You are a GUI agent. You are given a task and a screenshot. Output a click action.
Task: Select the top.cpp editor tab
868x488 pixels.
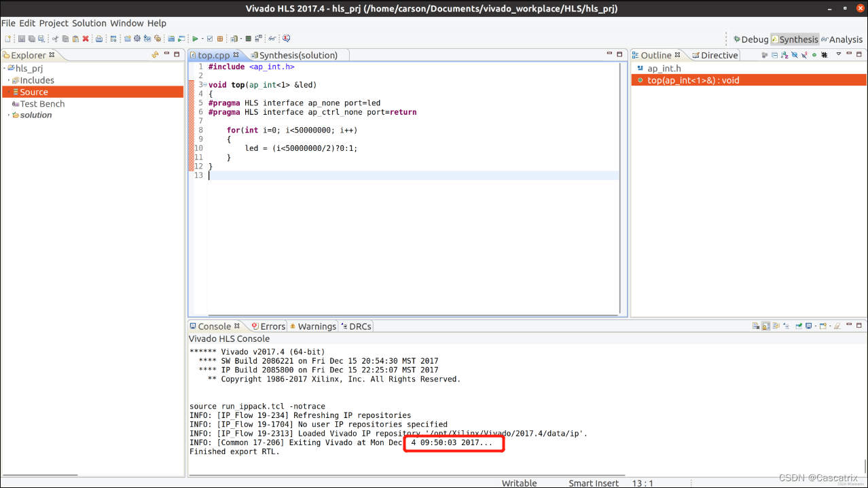[x=213, y=55]
